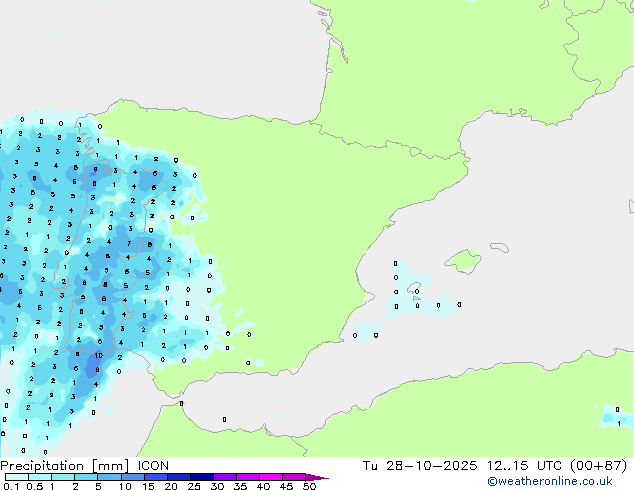Click the '25' legend scale label

point(194,486)
